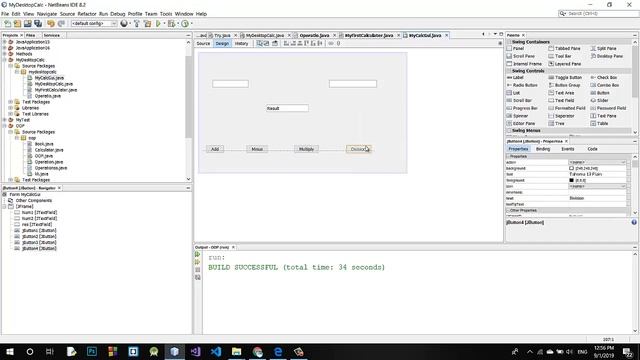Pick Text Field in Palette
The height and width of the screenshot is (360, 640).
click(562, 100)
